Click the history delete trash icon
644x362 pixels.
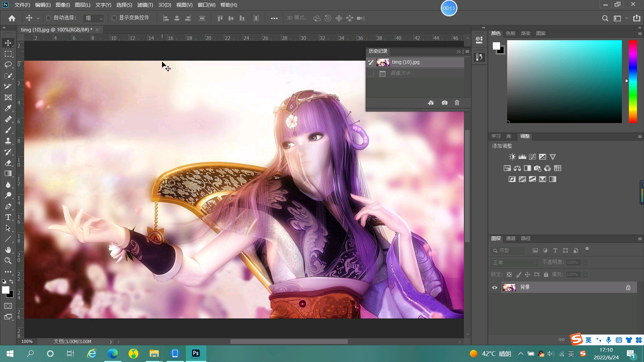tap(457, 103)
